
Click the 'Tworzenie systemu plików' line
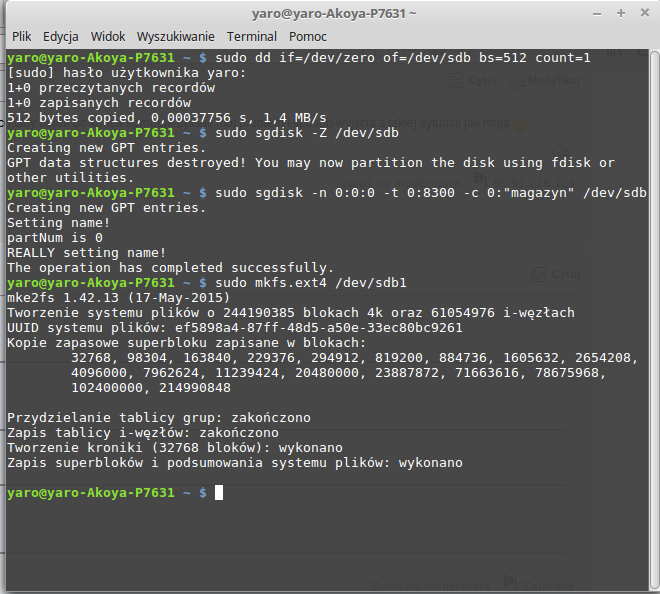click(290, 313)
